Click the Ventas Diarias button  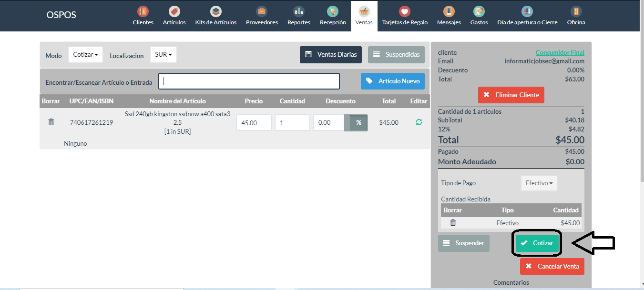tap(331, 54)
